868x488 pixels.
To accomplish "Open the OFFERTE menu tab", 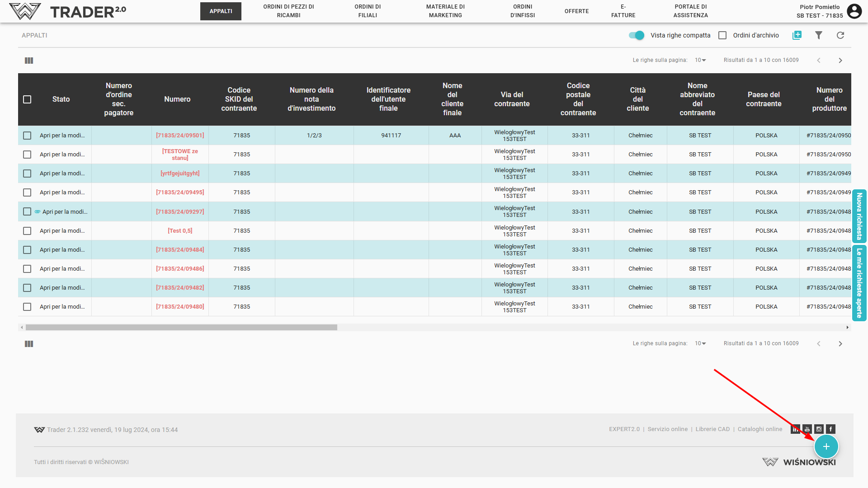I will (576, 11).
